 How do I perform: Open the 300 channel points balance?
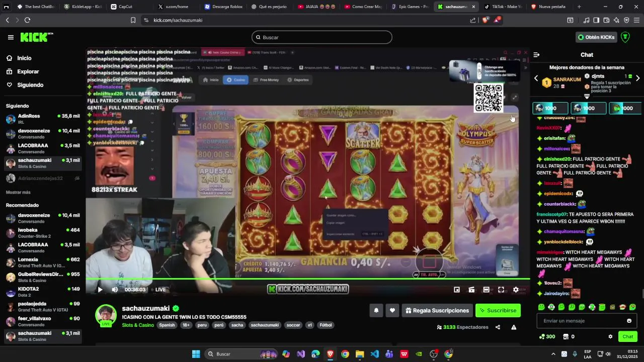[x=547, y=337]
